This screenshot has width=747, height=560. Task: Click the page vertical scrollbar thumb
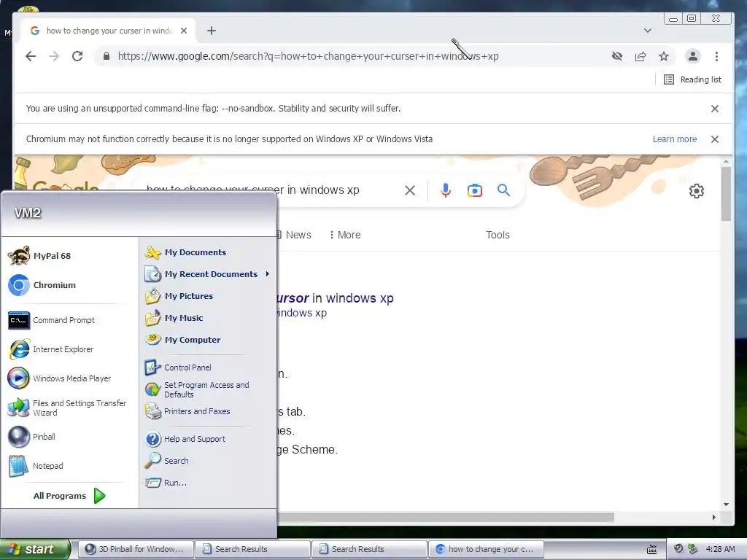pyautogui.click(x=726, y=194)
